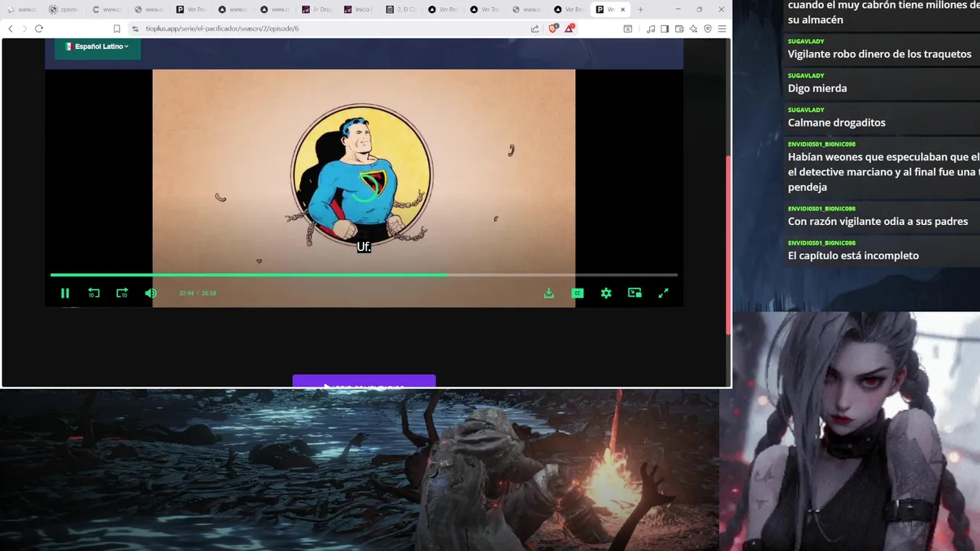The width and height of the screenshot is (980, 551).
Task: Switch video player to fullscreen
Action: [664, 293]
